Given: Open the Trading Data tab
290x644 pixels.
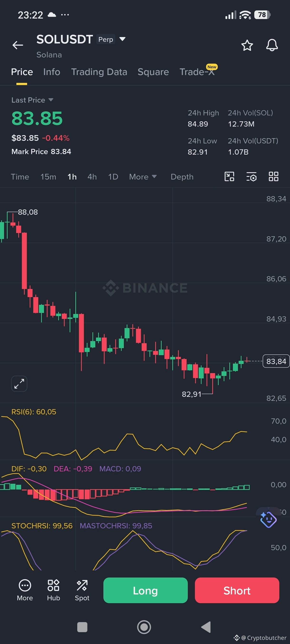Looking at the screenshot, I should coord(99,72).
